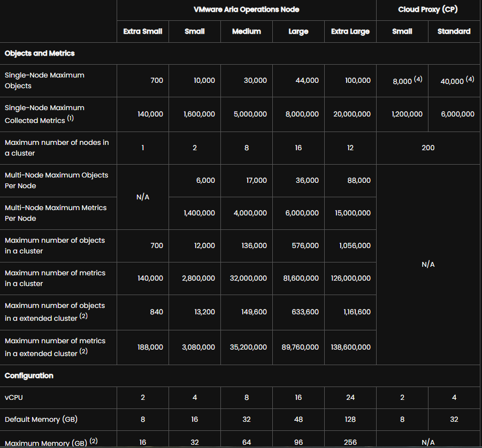The image size is (482, 448).
Task: Click the '13,200' cell
Action: (204, 312)
